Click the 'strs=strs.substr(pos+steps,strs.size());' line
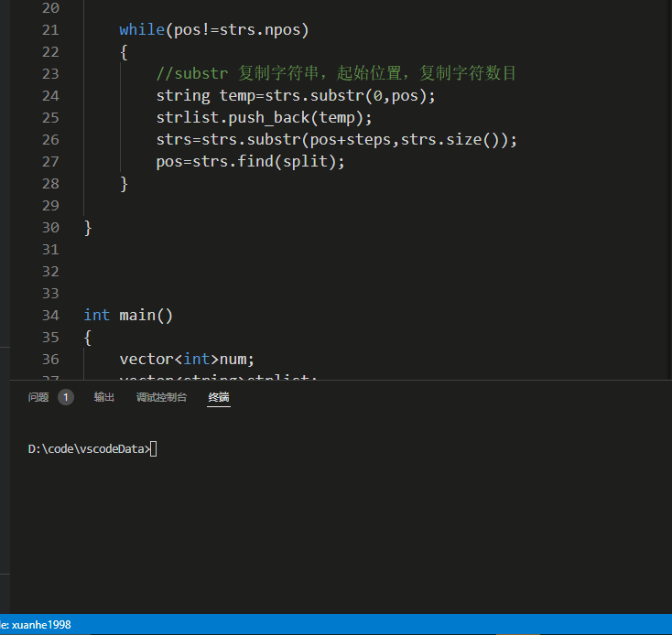Image resolution: width=672 pixels, height=635 pixels. click(x=336, y=140)
